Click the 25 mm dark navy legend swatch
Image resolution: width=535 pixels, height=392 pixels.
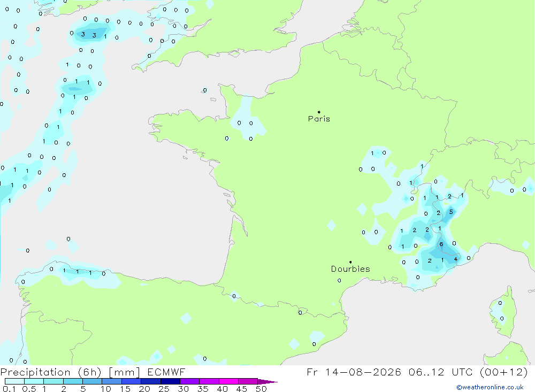click(170, 381)
